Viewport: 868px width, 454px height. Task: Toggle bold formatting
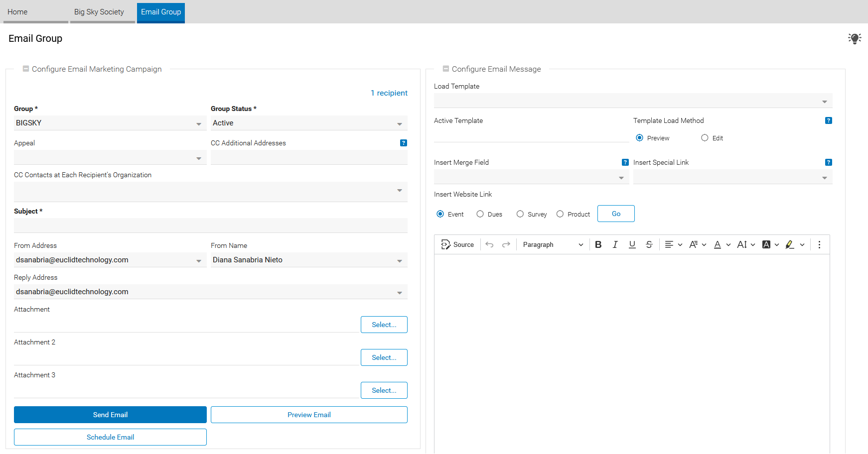pyautogui.click(x=598, y=244)
